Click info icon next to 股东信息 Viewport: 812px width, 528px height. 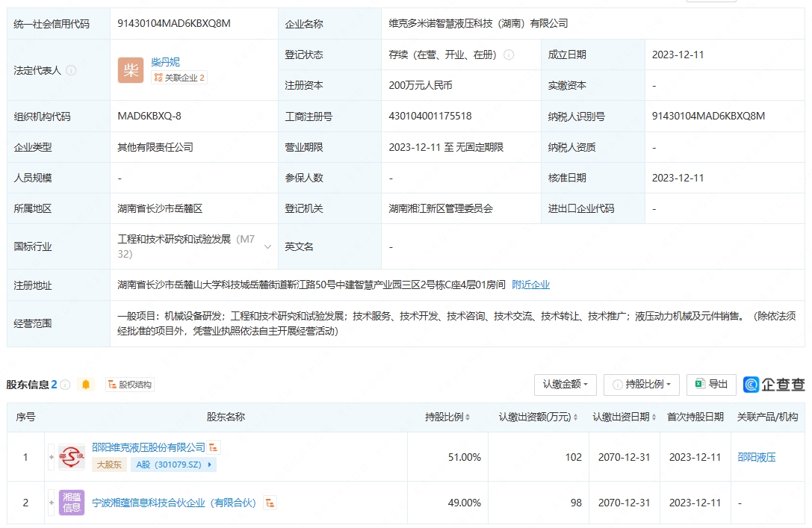pos(65,385)
